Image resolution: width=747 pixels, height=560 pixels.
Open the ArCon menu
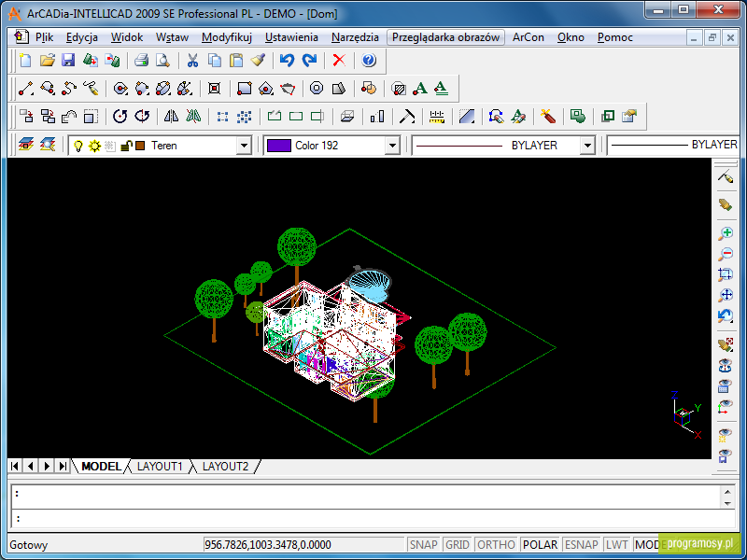pos(529,37)
